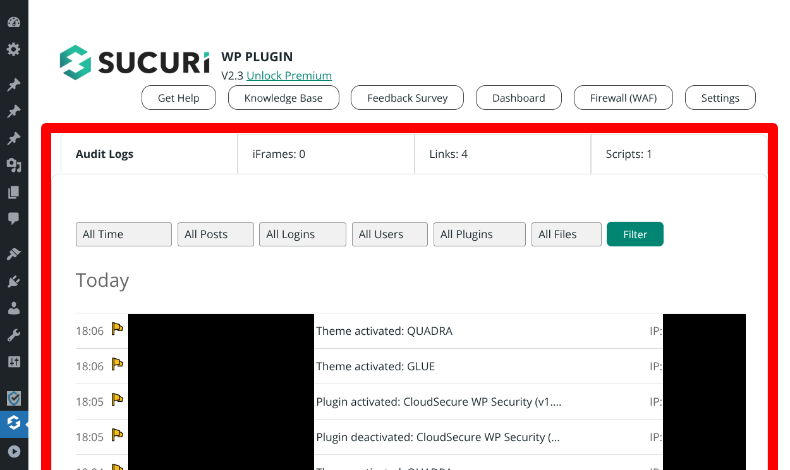Switch to the Audit Logs tab
The width and height of the screenshot is (790, 470).
click(149, 154)
